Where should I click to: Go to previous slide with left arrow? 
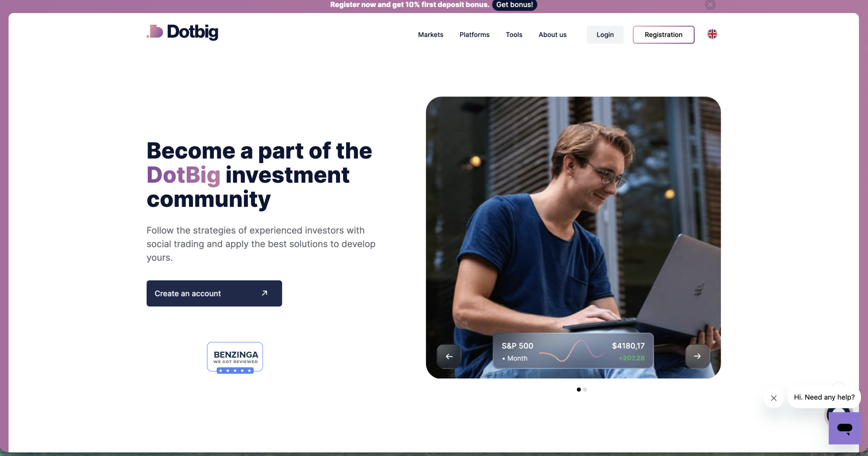449,356
